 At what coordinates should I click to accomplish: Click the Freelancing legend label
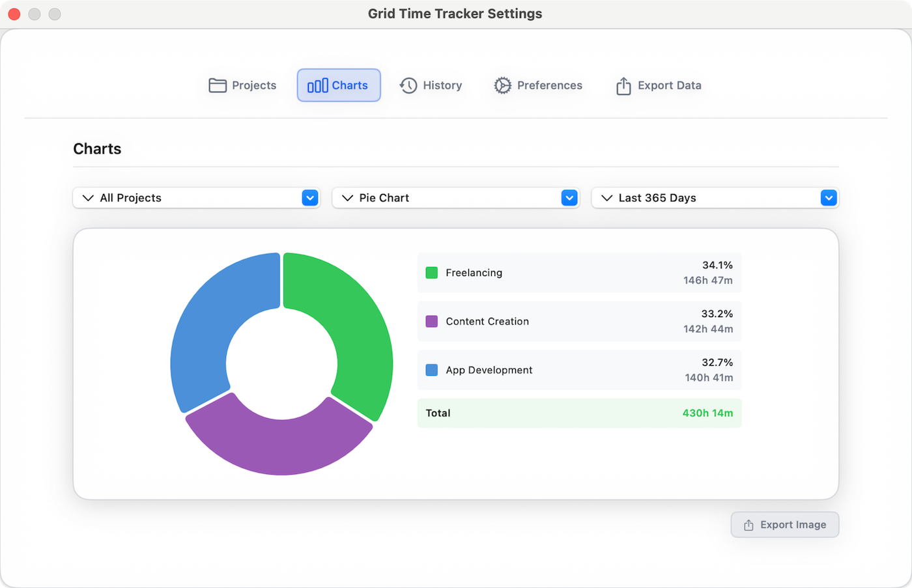[474, 273]
